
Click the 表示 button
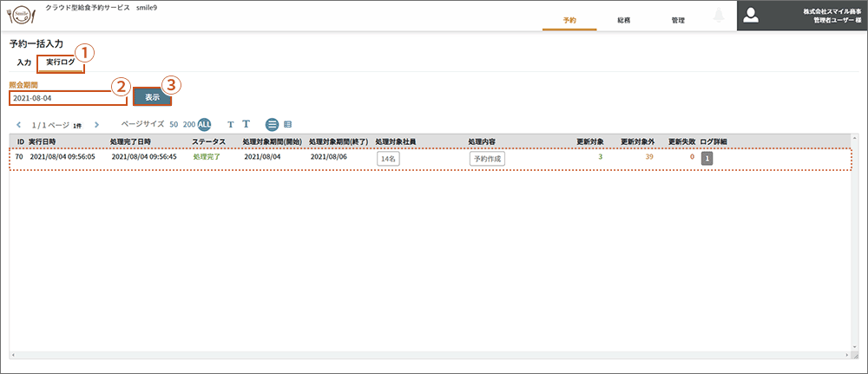152,96
